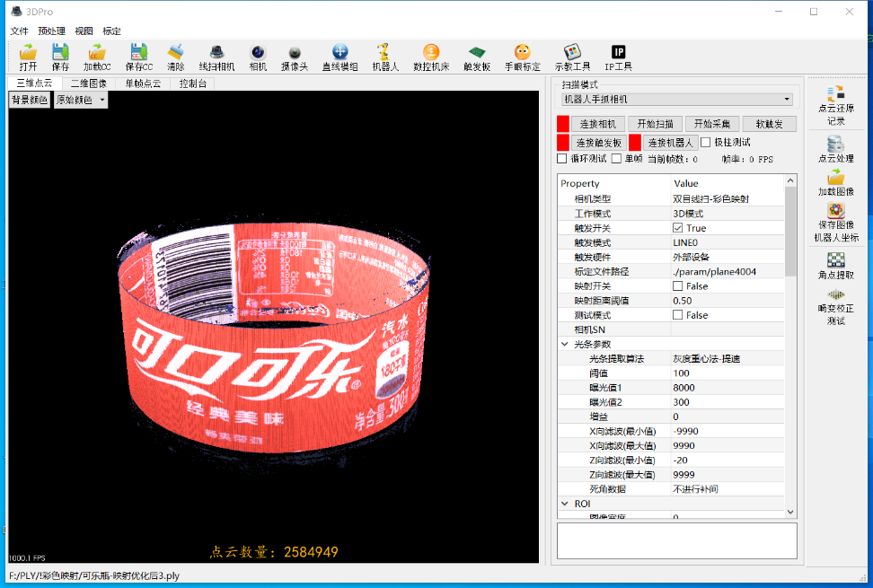The image size is (873, 588).
Task: Click the empty text box below properties
Action: pos(677,540)
